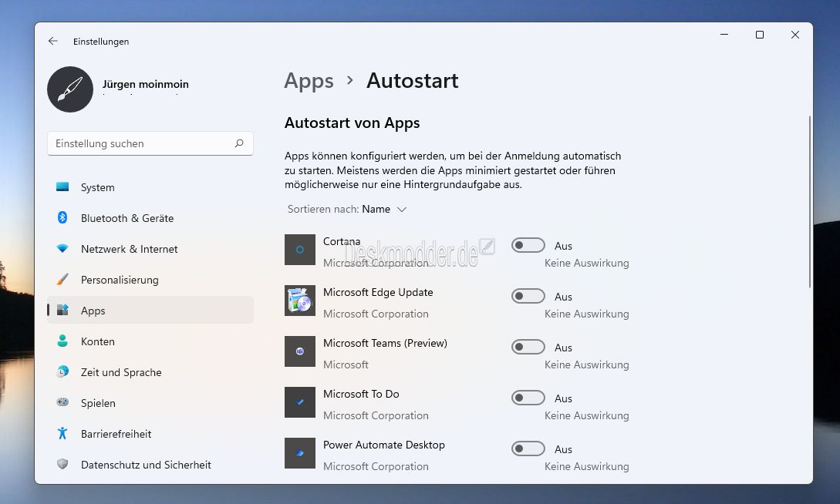This screenshot has width=840, height=504.
Task: Click the Microsoft Teams (Preview) label
Action: click(385, 343)
